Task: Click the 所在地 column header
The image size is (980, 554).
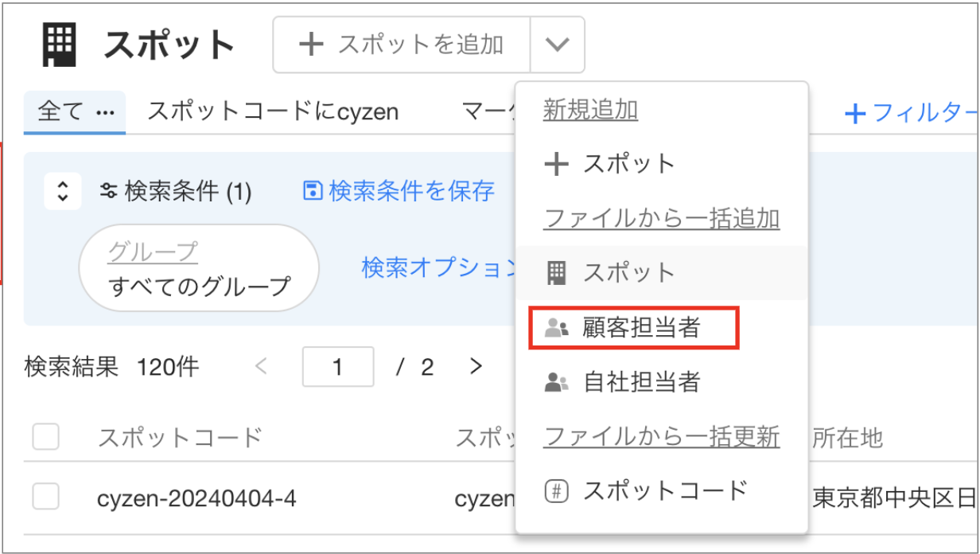Action: (x=848, y=436)
